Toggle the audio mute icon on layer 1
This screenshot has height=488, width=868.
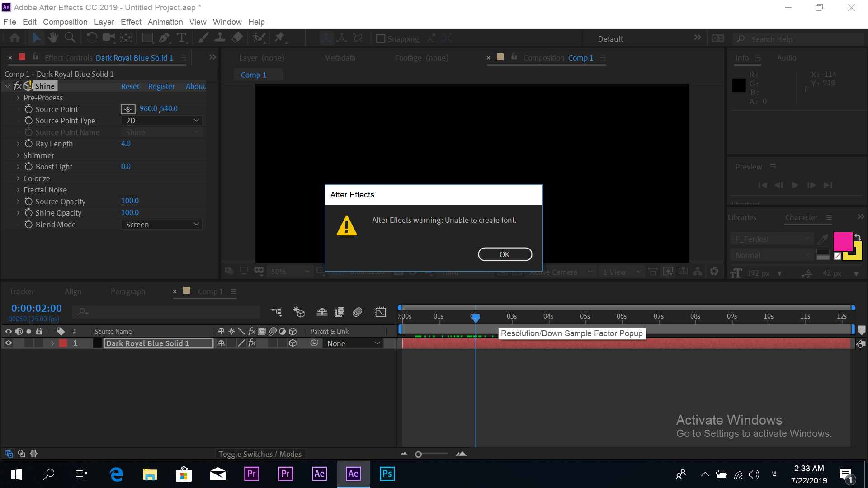(x=18, y=343)
